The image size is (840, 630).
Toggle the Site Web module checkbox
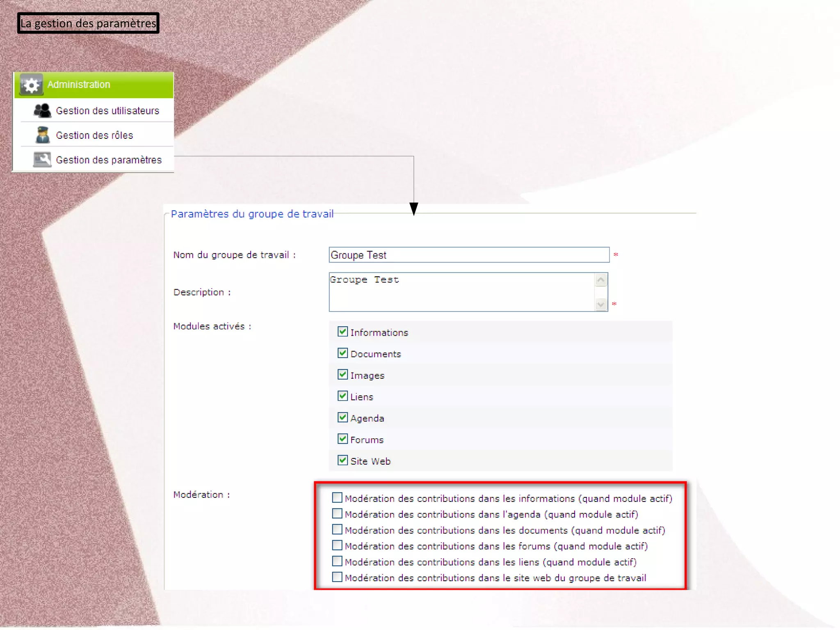coord(342,460)
